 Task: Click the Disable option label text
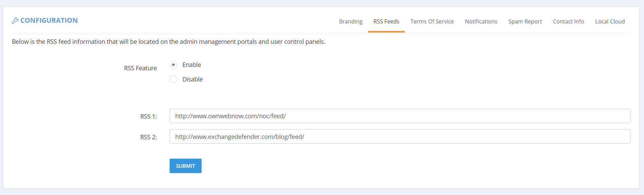point(192,79)
